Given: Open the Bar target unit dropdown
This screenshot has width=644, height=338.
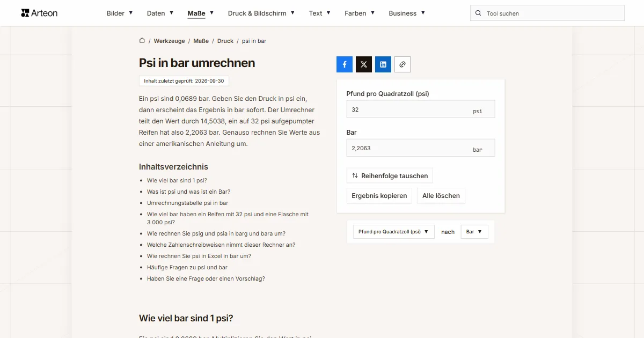Looking at the screenshot, I should pyautogui.click(x=474, y=232).
